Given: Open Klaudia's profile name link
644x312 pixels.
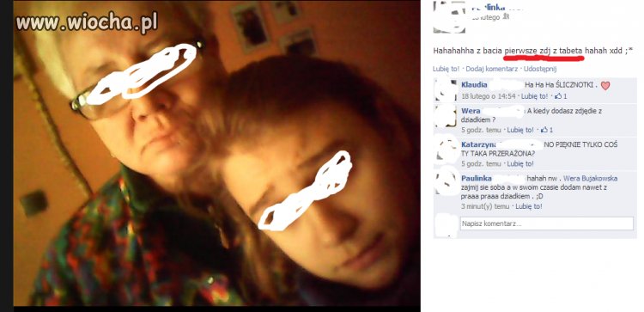Looking at the screenshot, I should [x=474, y=85].
